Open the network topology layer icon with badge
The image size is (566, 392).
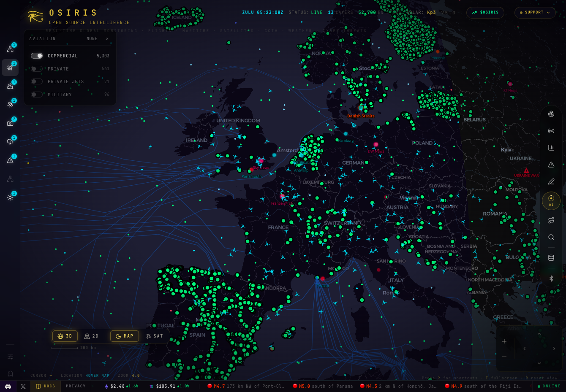pos(10,49)
